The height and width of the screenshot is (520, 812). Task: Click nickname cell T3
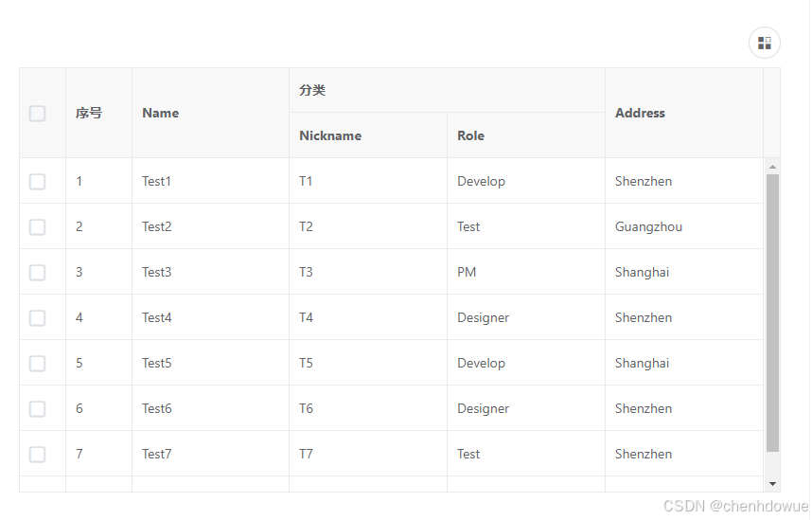click(x=368, y=272)
